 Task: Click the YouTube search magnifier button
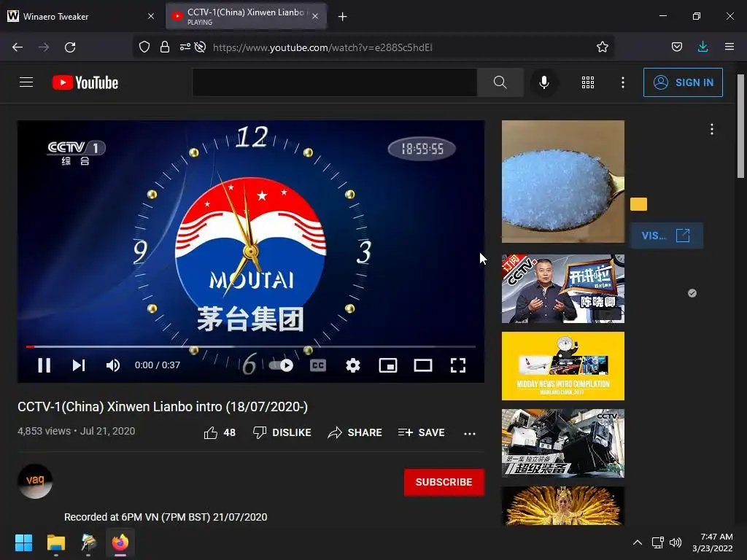(500, 82)
